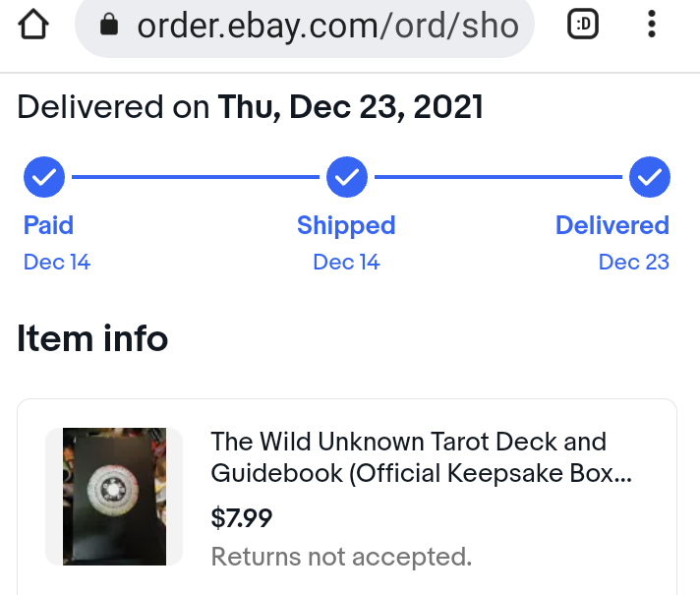Viewport: 700px width, 595px height.
Task: Click the Paid step checkmark circle
Action: coord(43,178)
